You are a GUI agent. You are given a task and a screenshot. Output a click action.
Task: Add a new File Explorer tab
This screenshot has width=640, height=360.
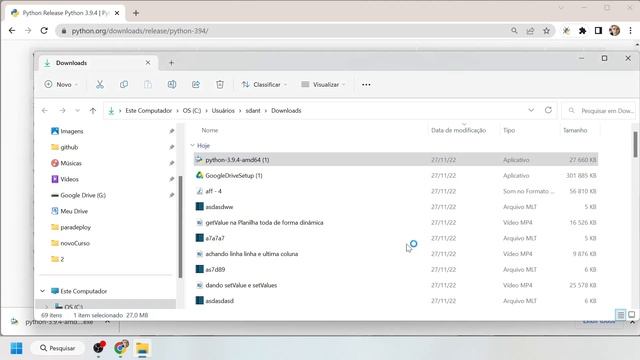(171, 63)
